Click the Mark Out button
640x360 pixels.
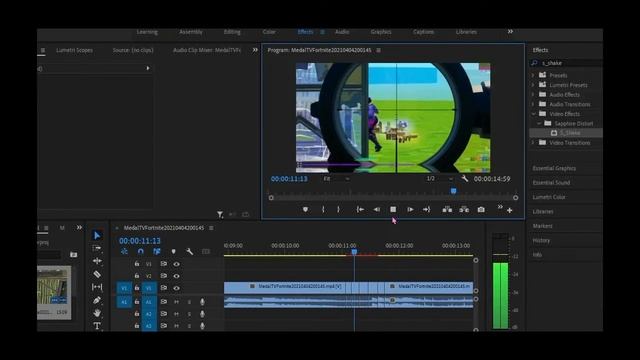coord(338,209)
